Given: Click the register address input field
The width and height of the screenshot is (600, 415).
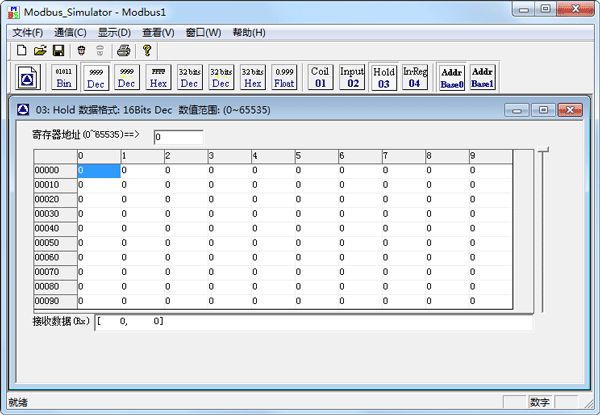Looking at the screenshot, I should click(178, 136).
